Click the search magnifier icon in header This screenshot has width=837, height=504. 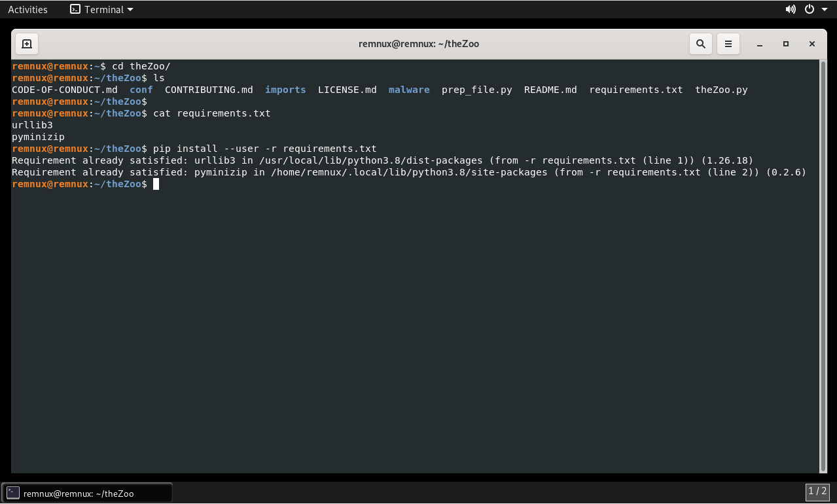[x=700, y=44]
